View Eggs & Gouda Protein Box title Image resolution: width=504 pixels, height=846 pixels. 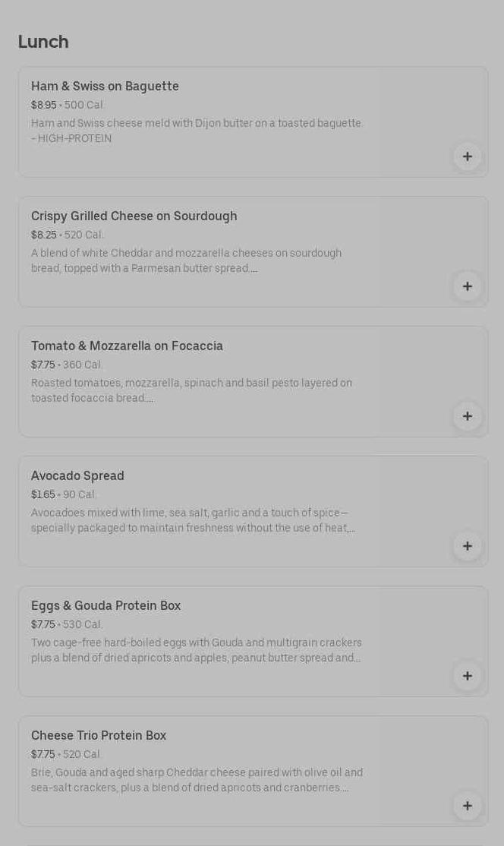(106, 606)
